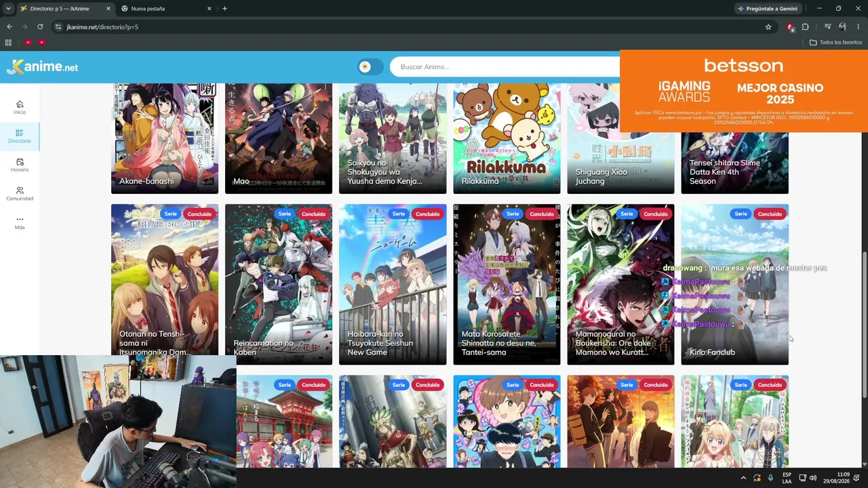Open the apps grid in bookmarks bar
This screenshot has width=868, height=488.
[x=8, y=42]
